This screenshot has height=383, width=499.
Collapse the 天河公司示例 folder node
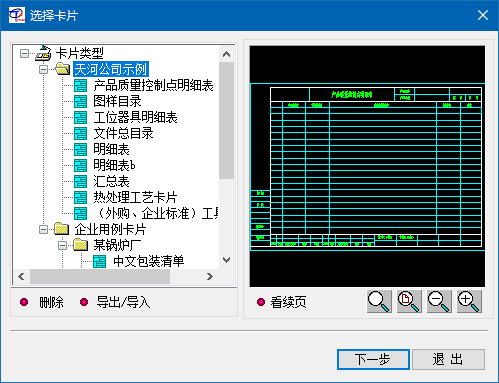43,69
